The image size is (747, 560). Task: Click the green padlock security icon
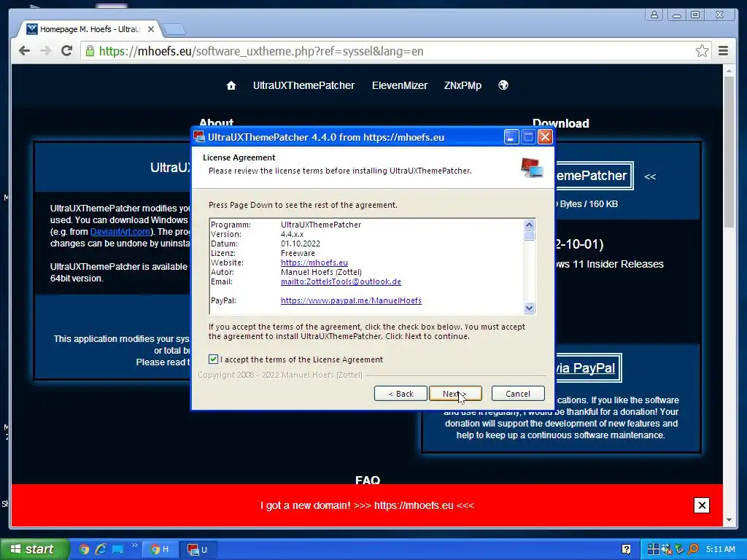click(x=90, y=51)
